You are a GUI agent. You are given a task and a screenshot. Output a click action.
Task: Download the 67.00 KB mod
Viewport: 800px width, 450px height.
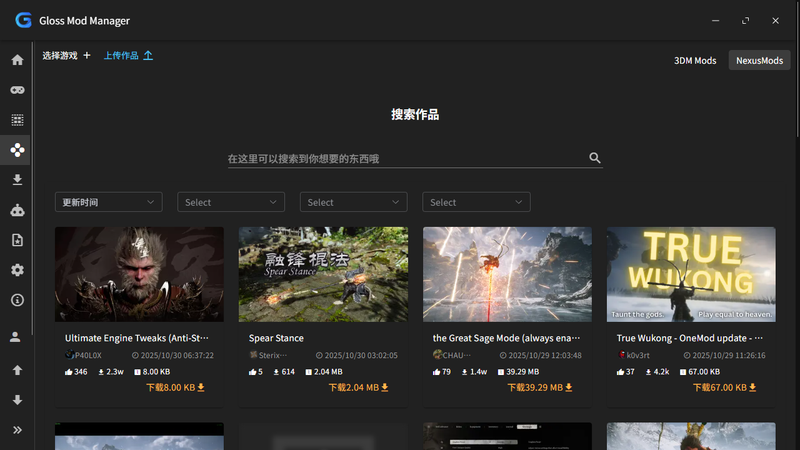(x=724, y=387)
